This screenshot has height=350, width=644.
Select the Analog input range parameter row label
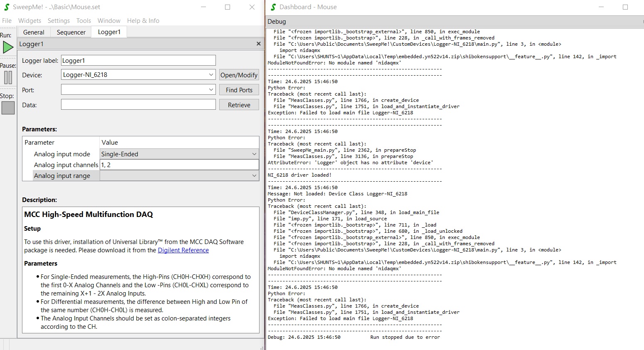(x=62, y=175)
